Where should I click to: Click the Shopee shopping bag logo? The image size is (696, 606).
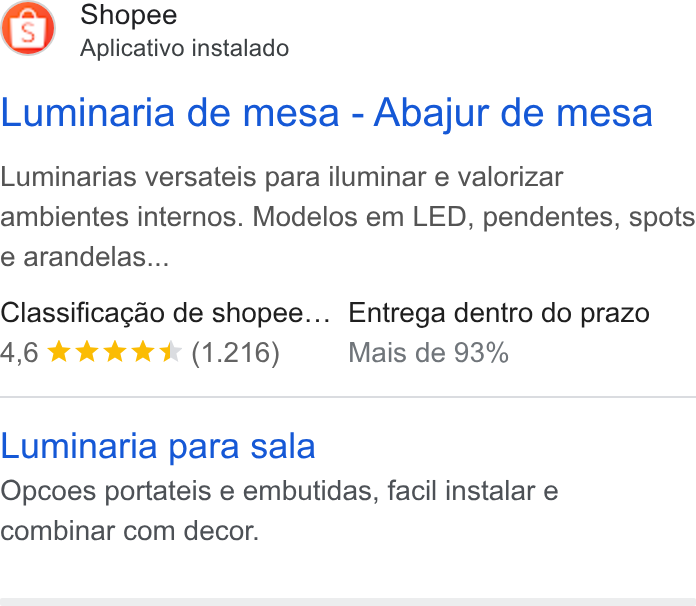pyautogui.click(x=28, y=28)
